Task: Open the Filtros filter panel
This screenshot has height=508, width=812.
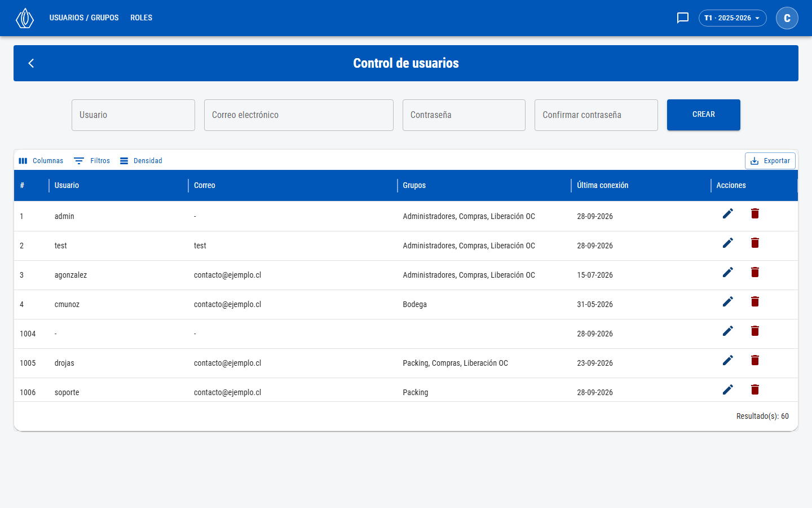Action: (92, 161)
